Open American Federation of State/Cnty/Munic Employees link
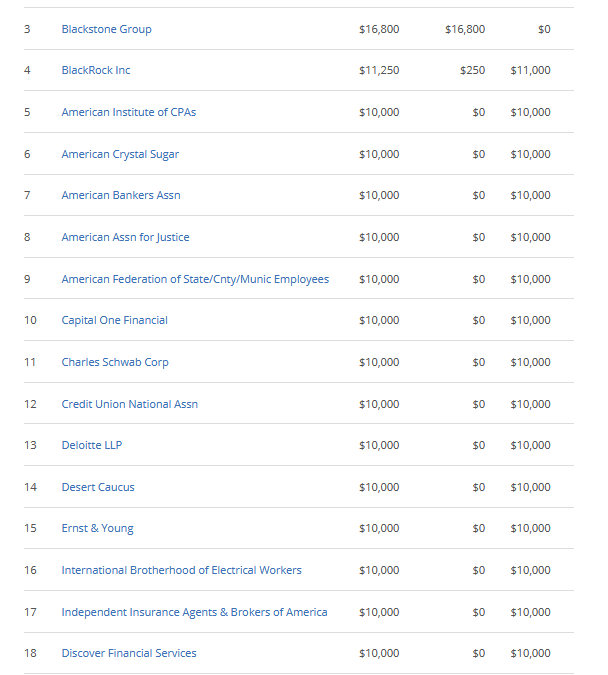This screenshot has width=608, height=675. tap(195, 279)
